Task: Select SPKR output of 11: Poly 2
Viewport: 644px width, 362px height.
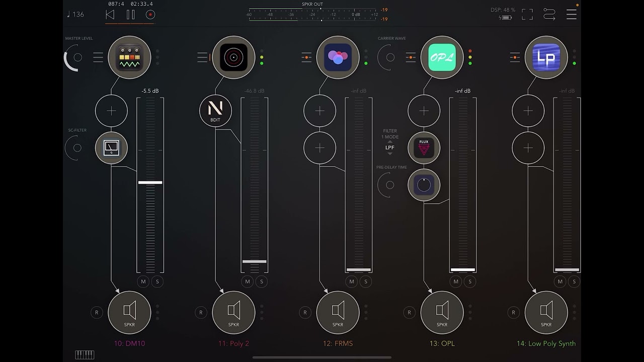Action: (x=233, y=312)
